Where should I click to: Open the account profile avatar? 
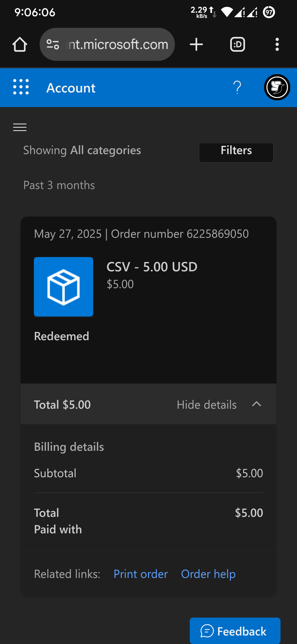[x=277, y=87]
